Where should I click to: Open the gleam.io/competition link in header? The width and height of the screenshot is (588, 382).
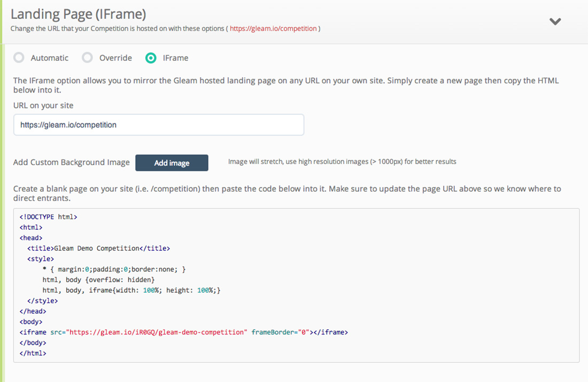pyautogui.click(x=273, y=29)
